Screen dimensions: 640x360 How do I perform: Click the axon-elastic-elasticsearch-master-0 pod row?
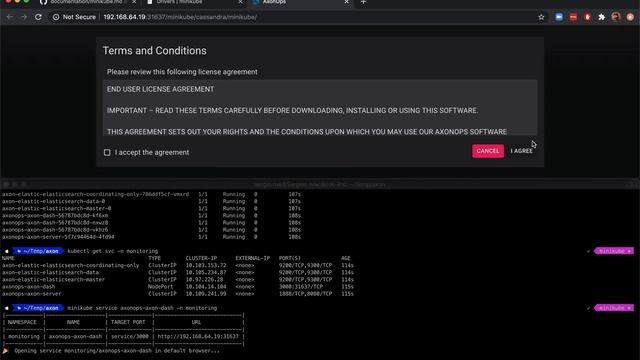click(151, 209)
